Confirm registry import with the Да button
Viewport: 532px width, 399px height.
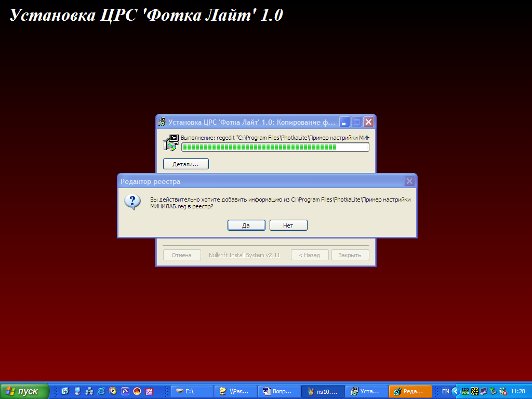(x=246, y=225)
